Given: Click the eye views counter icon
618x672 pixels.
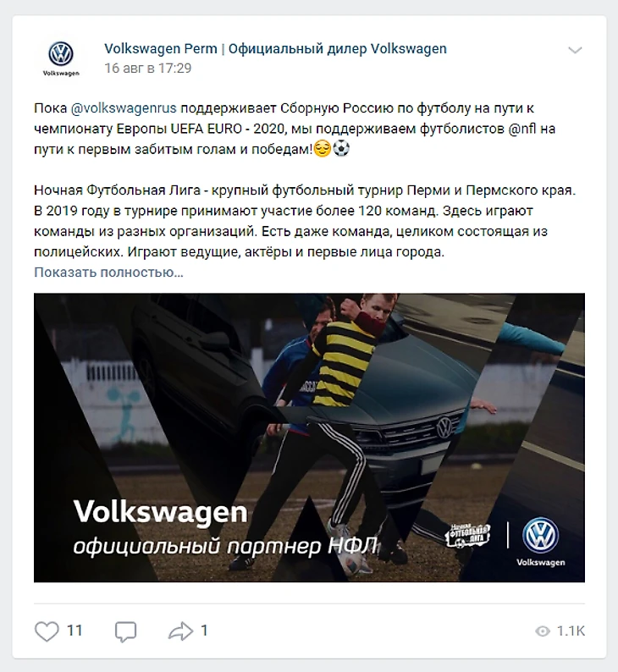Looking at the screenshot, I should click(543, 631).
